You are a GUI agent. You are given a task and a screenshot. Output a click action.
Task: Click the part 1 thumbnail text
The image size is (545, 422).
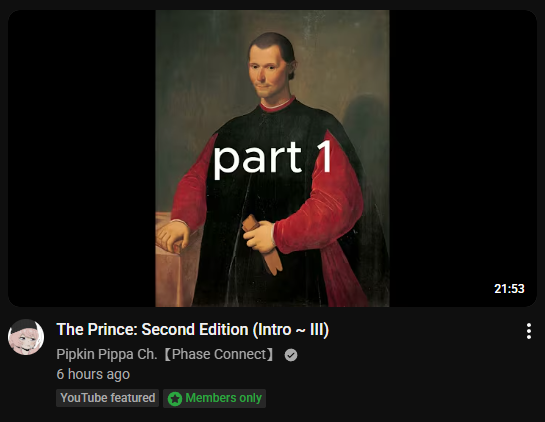[x=272, y=160]
